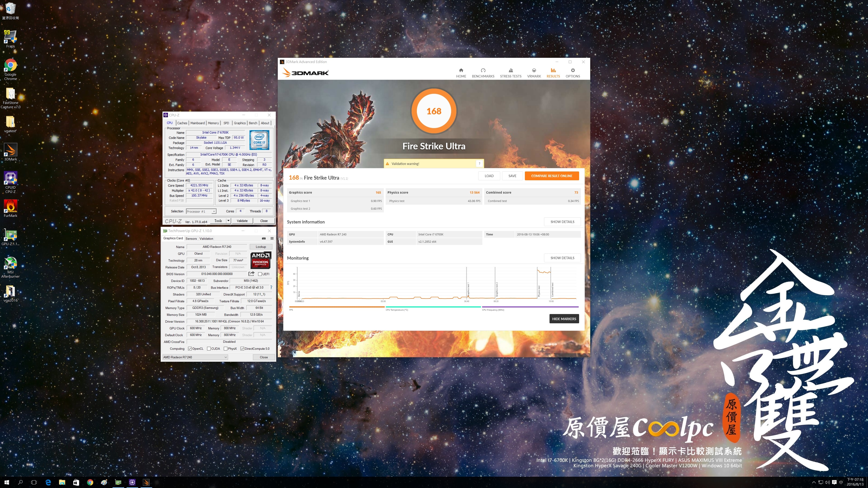Toggle UEFI checkbox in GPU-Z
This screenshot has width=868, height=488.
(x=260, y=274)
